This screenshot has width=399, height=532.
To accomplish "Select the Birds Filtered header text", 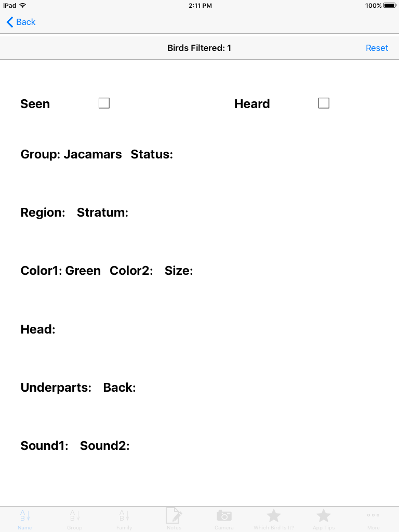I will coord(199,47).
